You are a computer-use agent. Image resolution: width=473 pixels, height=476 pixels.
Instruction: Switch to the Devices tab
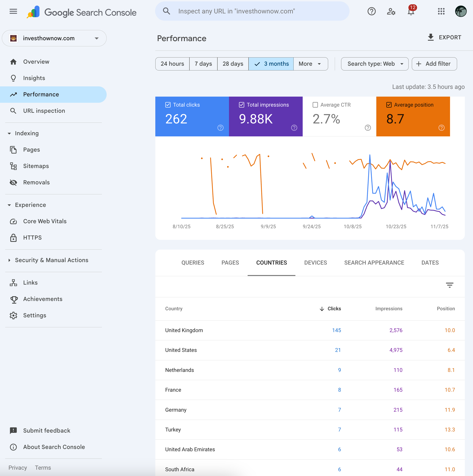coord(315,263)
